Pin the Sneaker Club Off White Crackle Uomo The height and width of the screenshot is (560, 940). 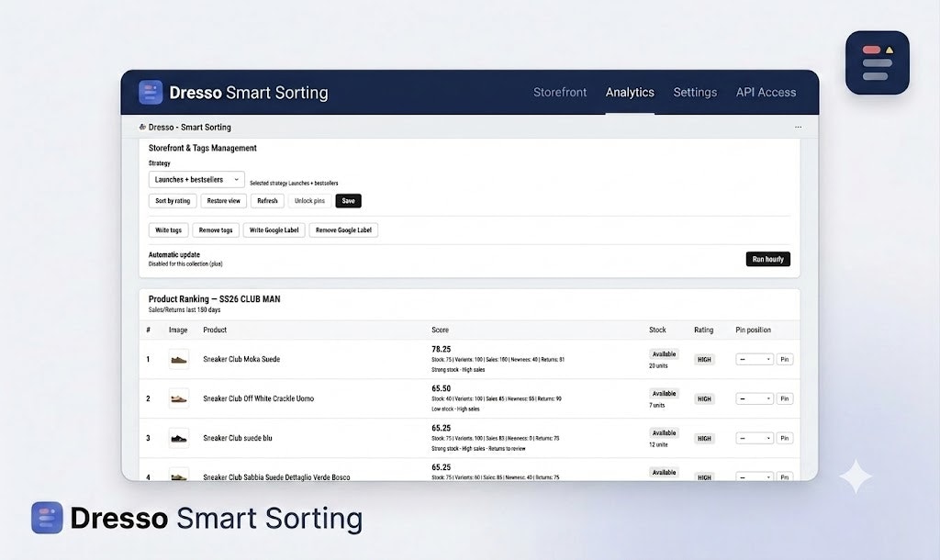point(785,398)
